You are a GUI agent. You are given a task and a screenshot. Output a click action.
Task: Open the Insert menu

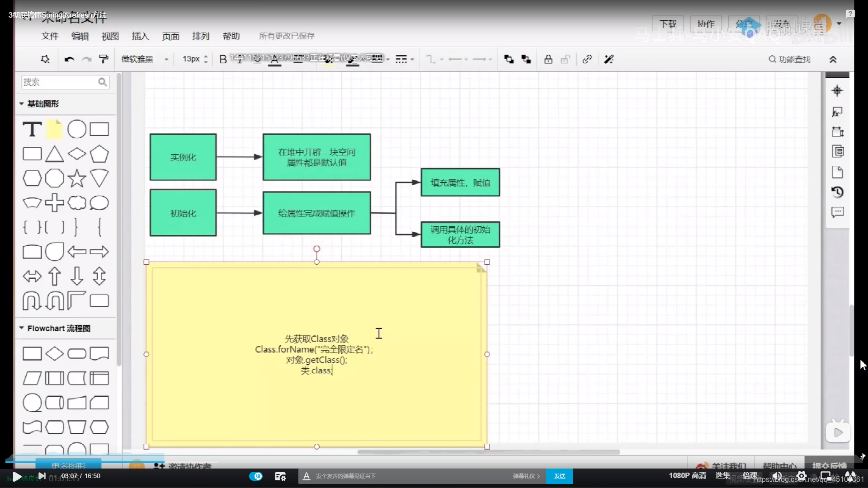click(x=140, y=36)
